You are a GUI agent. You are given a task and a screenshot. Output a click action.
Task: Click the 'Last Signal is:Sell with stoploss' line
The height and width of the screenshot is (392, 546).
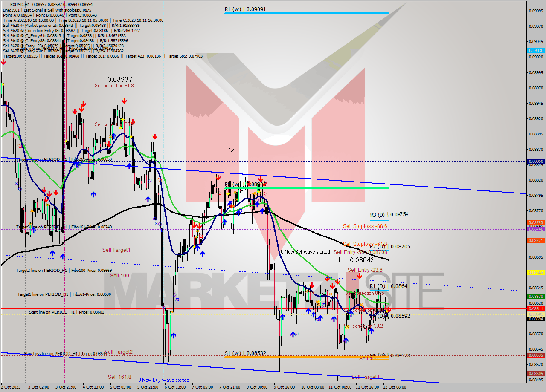pyautogui.click(x=47, y=10)
